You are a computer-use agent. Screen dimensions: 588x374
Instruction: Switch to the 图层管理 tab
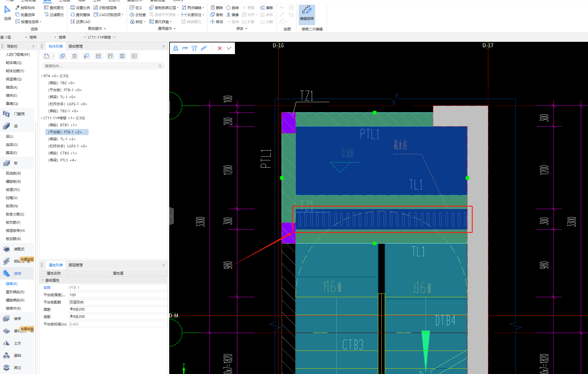click(x=76, y=265)
